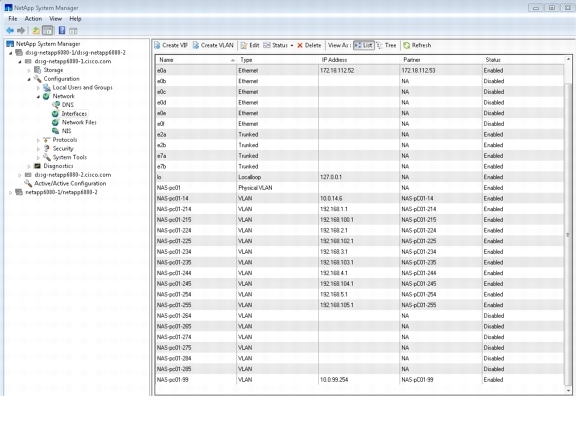This screenshot has width=576, height=431.
Task: Open the blue Help book icon
Action: click(x=62, y=30)
